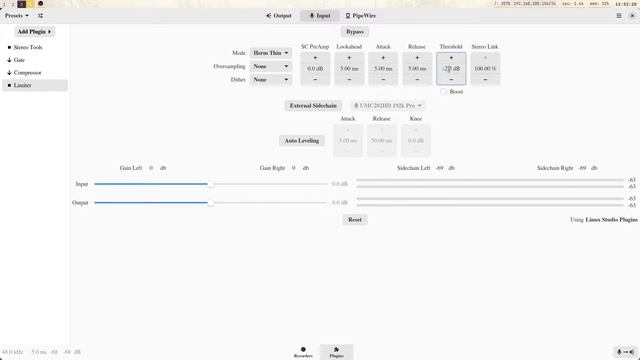Open the Dither dropdown

pos(271,80)
